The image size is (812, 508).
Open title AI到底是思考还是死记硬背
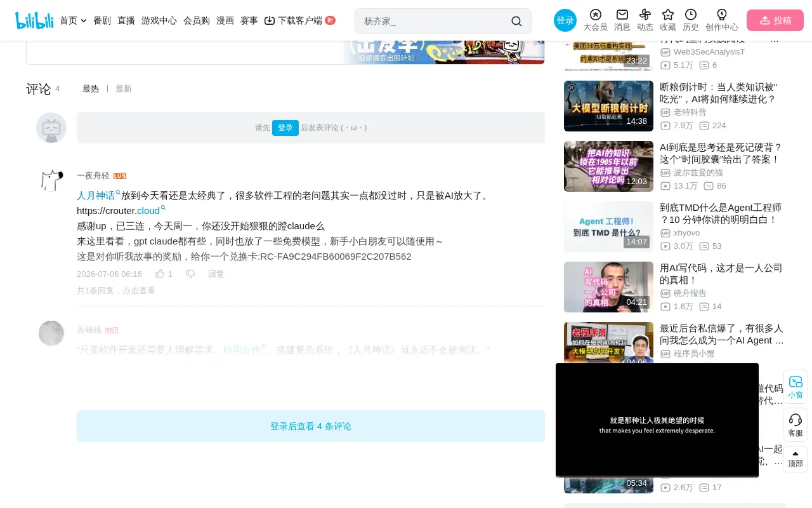[721, 153]
